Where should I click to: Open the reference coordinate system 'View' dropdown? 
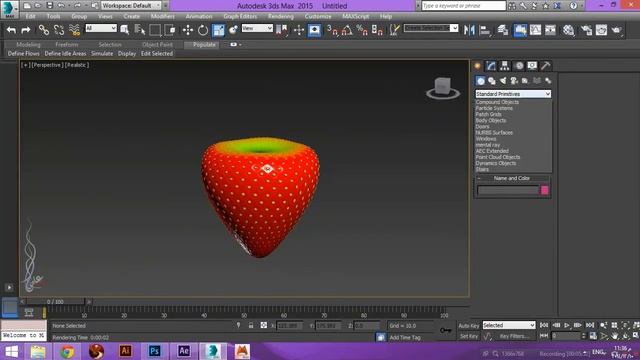point(257,28)
